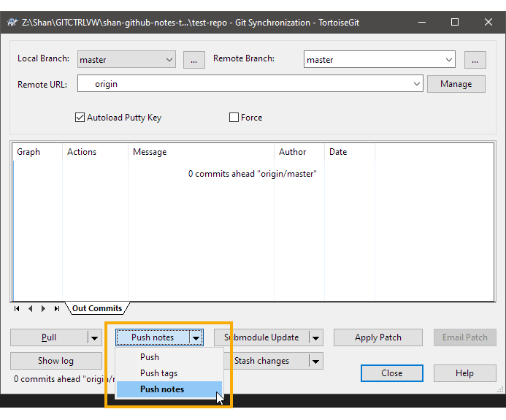The width and height of the screenshot is (506, 420).
Task: Click the next tab arrow icon
Action: 44,309
